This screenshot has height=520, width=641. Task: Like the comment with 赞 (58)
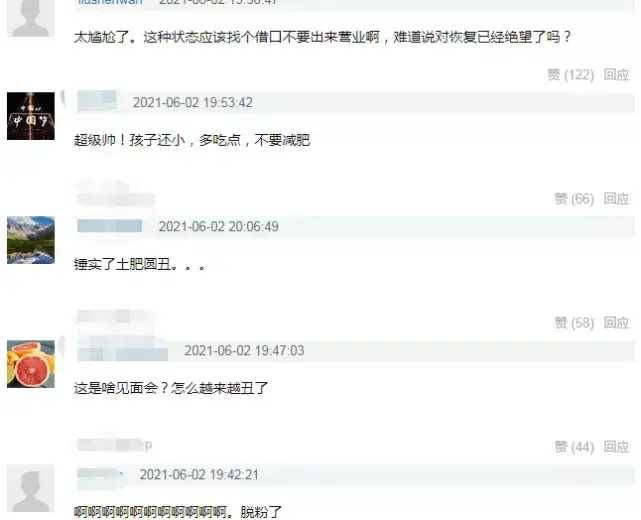pos(574,323)
